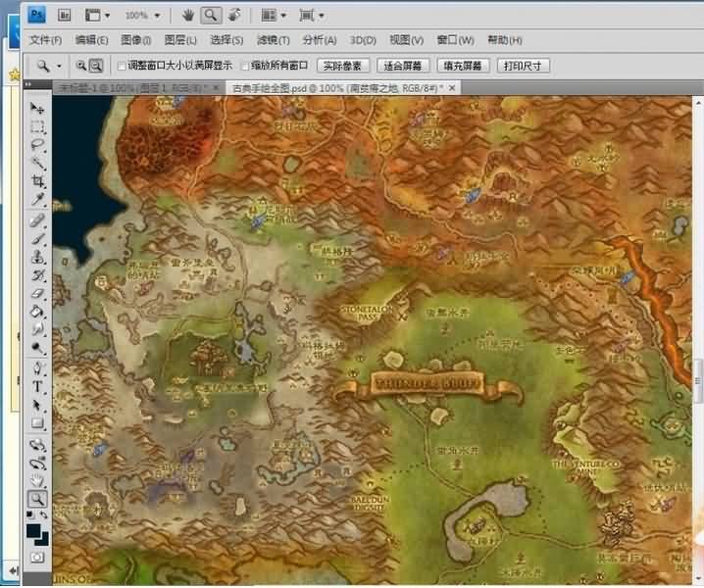Select the History Brush tool
704x588 pixels.
point(37,275)
